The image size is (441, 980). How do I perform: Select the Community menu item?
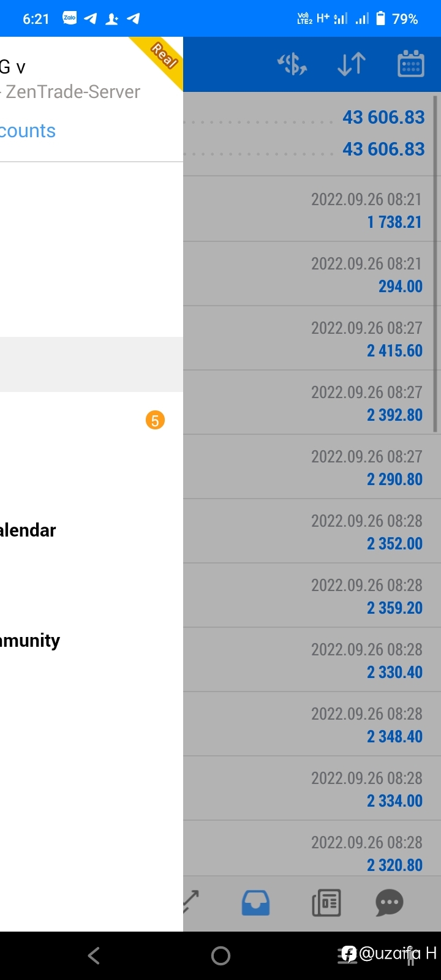point(30,641)
